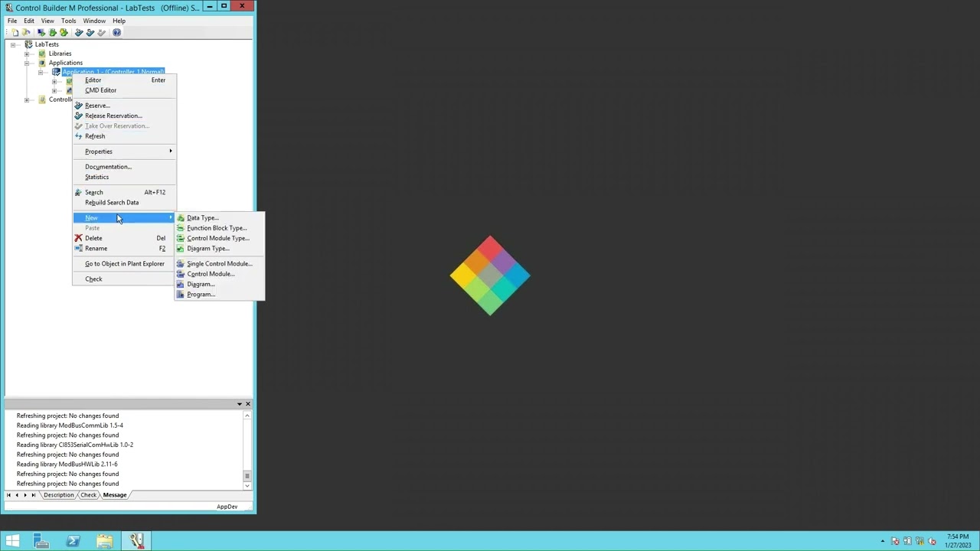The width and height of the screenshot is (980, 551).
Task: Jump to first tab with tab-scroll button
Action: click(8, 495)
